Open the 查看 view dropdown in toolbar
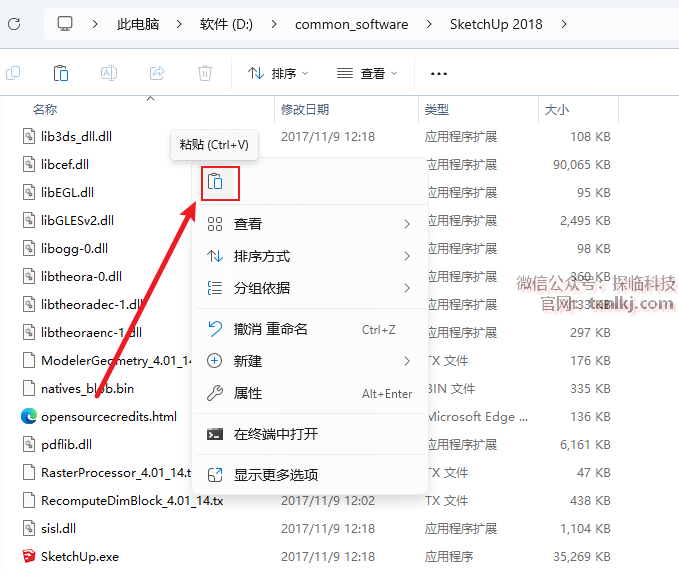 pyautogui.click(x=367, y=73)
